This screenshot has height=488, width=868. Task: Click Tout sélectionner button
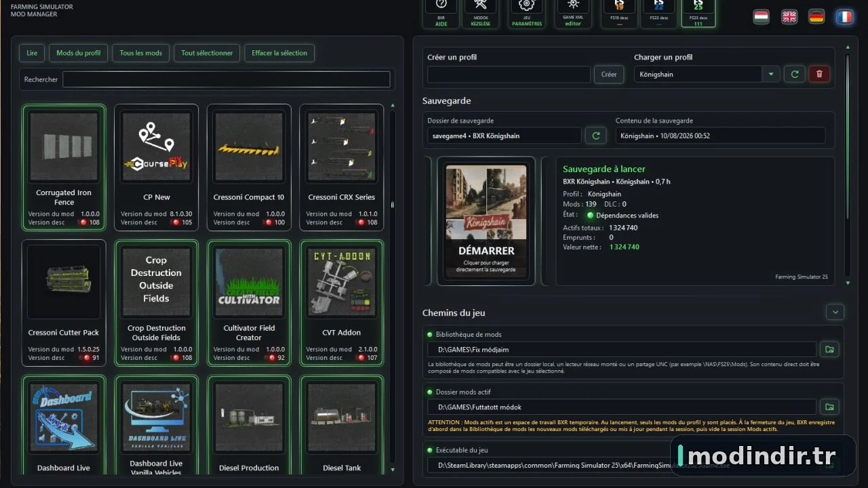point(207,53)
